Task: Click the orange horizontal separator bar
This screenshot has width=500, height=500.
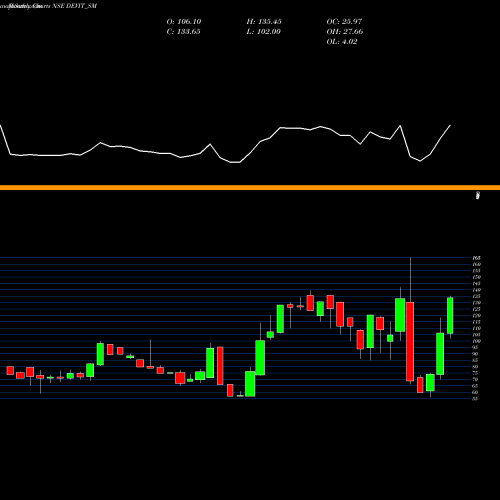Action: (x=250, y=188)
